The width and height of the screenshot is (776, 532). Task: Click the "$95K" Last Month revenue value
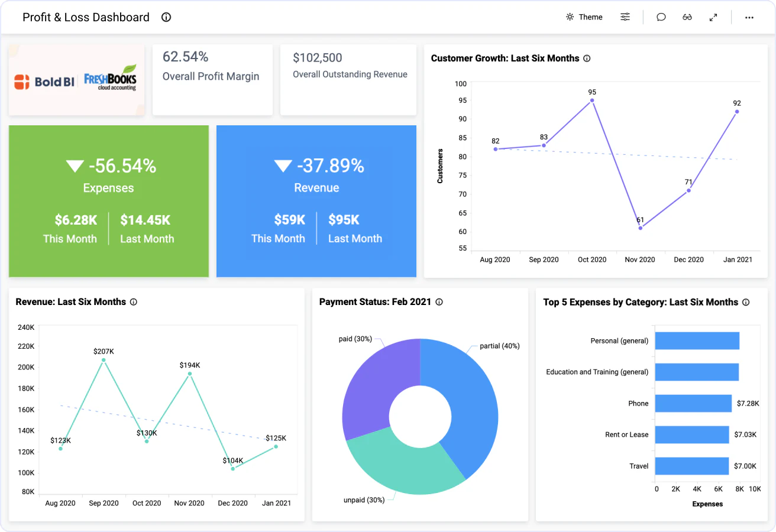click(344, 220)
